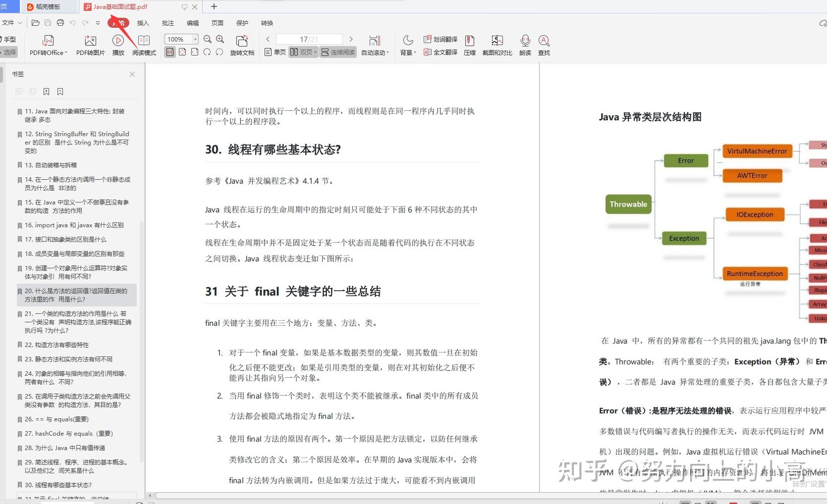This screenshot has width=827, height=504.
Task: Jump to bookmark 28. 为什么 Java 中只有值传递
Action: 65,448
